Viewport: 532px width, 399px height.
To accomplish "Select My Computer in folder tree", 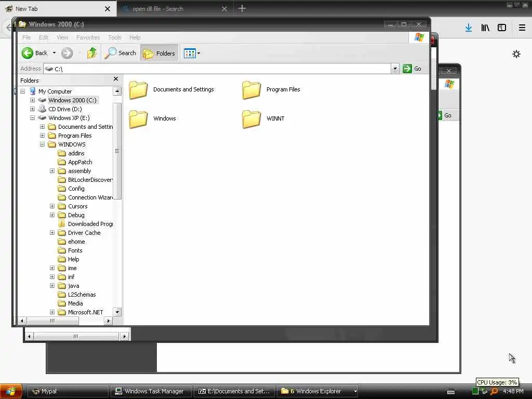I will pyautogui.click(x=55, y=91).
